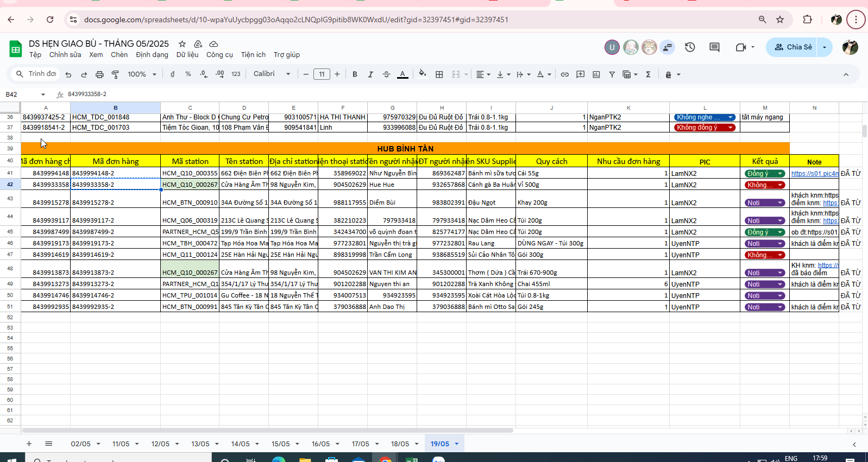Switch to the 15/05 sheet tab

coord(280,444)
